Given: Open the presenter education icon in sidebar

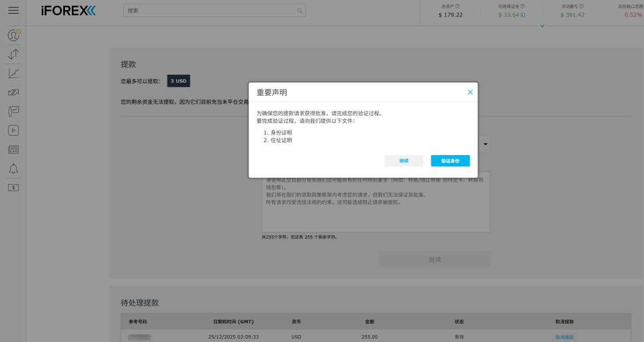Looking at the screenshot, I should click(x=13, y=111).
